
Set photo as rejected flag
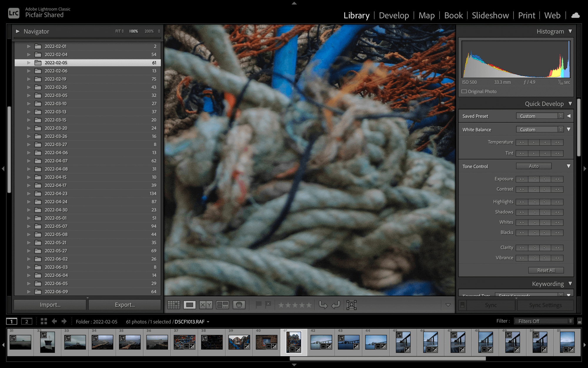[268, 304]
